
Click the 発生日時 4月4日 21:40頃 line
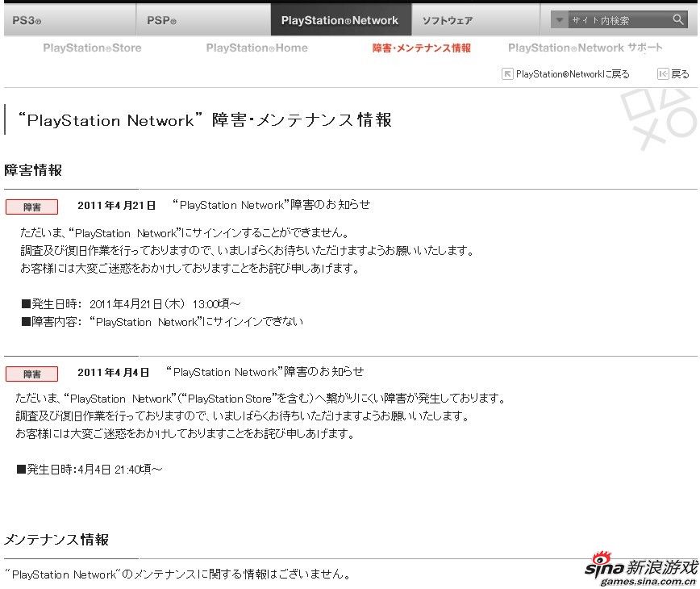coord(90,470)
